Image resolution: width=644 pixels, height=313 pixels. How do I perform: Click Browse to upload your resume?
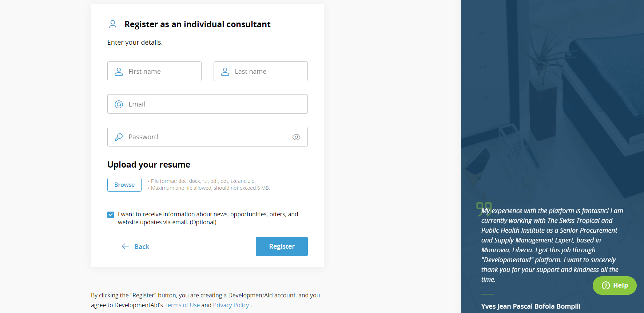(x=124, y=185)
